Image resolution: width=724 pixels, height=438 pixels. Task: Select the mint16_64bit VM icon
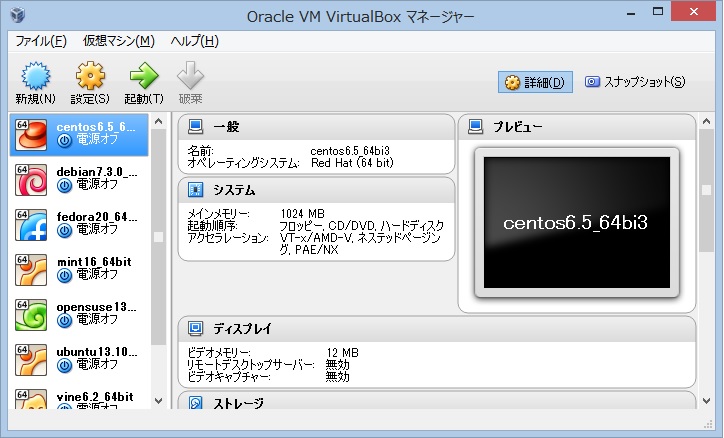pyautogui.click(x=31, y=270)
